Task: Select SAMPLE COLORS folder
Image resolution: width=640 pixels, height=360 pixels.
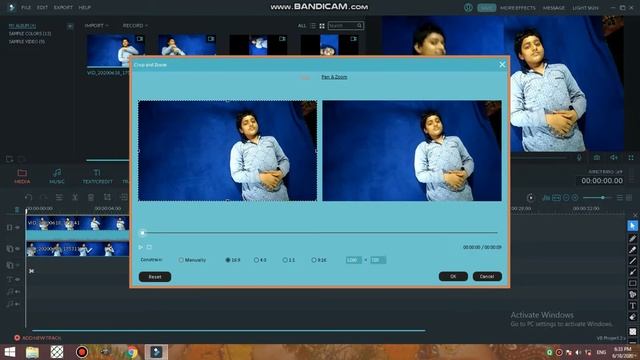Action: 30,33
